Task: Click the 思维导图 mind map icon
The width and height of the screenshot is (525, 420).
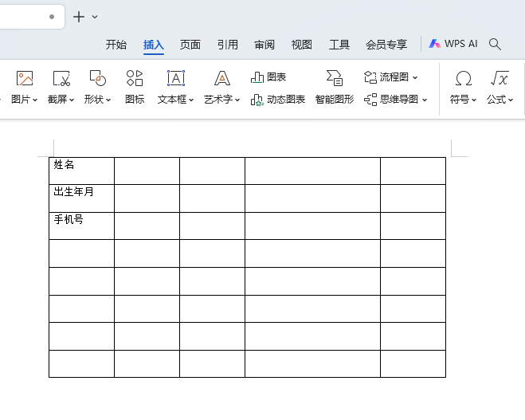Action: [x=370, y=100]
